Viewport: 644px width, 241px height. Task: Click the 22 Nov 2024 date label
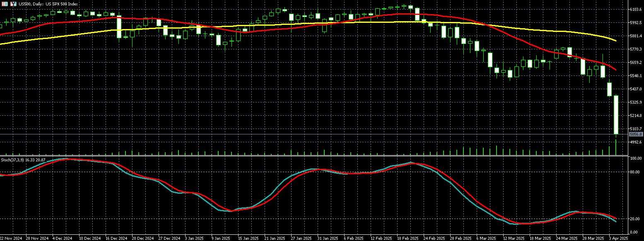[11, 239]
